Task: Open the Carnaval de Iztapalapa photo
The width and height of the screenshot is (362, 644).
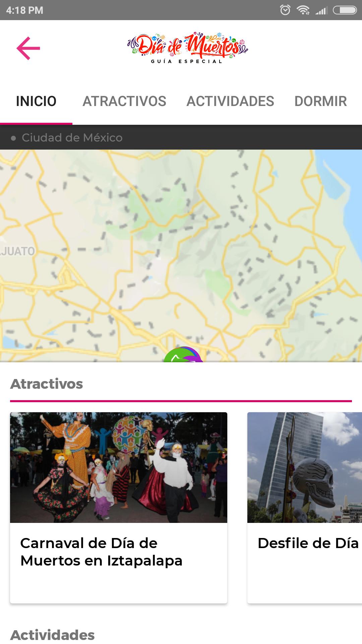Action: [119, 467]
